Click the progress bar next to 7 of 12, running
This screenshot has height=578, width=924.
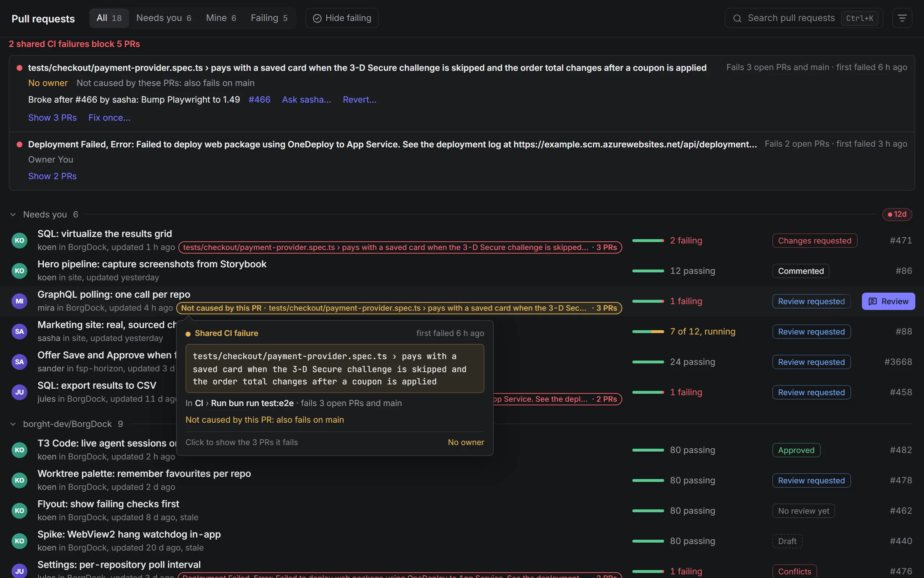tap(648, 331)
